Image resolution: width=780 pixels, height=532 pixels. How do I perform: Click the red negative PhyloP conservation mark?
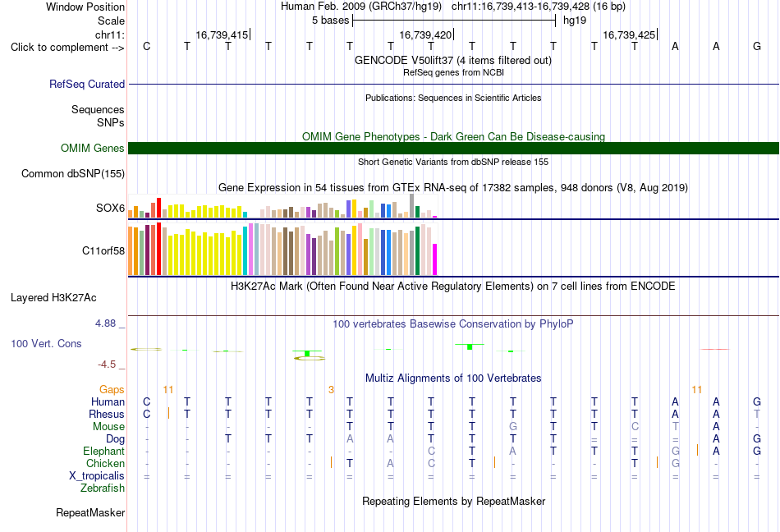click(715, 349)
